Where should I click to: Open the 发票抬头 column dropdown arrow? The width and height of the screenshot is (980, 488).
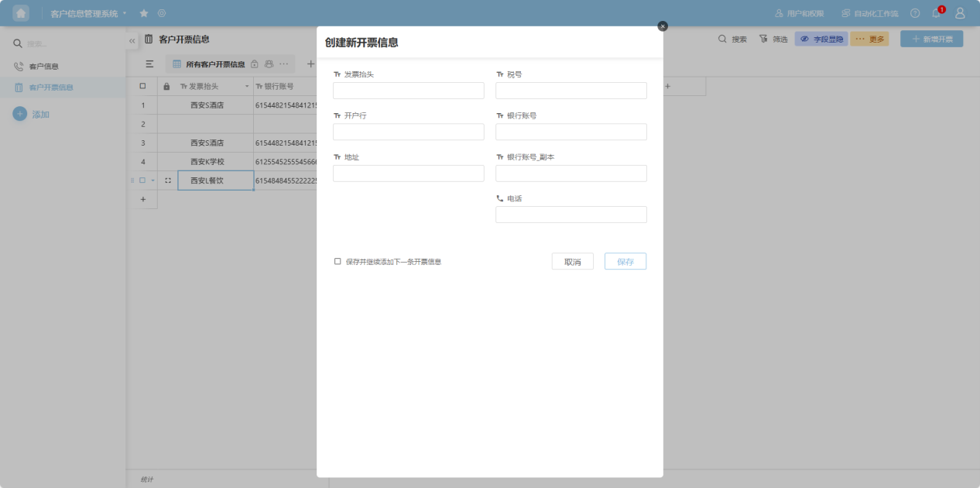[247, 86]
